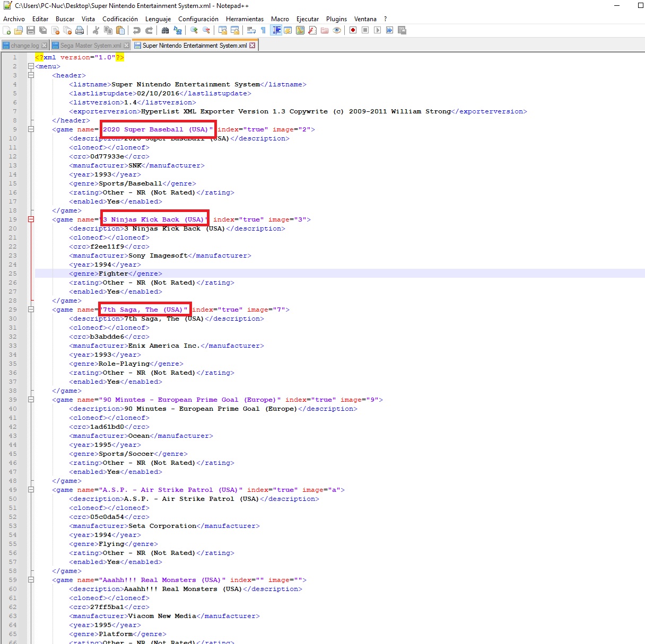Click the Close document toolbar icon
Image resolution: width=645 pixels, height=644 pixels.
click(55, 30)
